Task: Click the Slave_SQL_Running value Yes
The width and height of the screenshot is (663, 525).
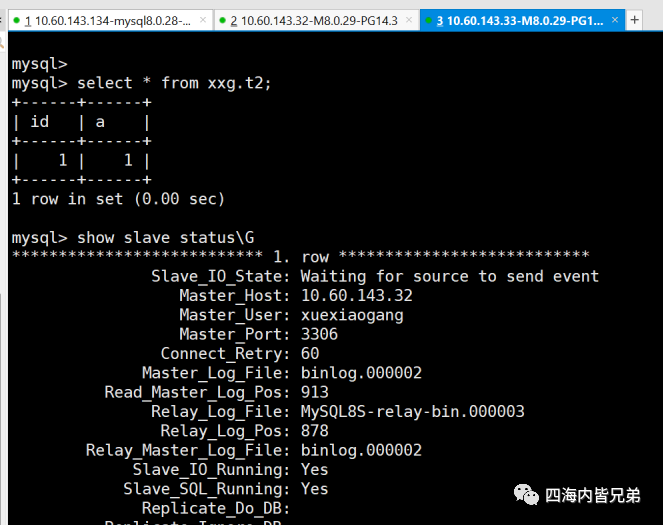Action: click(x=314, y=489)
